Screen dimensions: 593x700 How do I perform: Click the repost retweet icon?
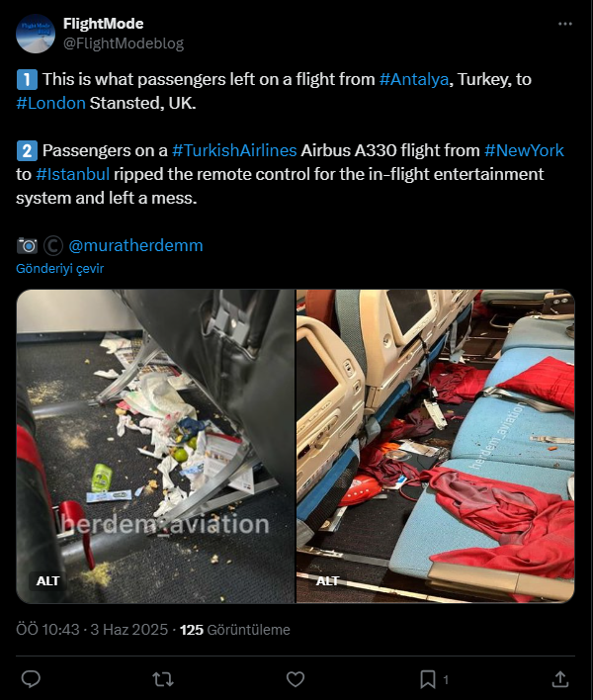[x=163, y=679]
